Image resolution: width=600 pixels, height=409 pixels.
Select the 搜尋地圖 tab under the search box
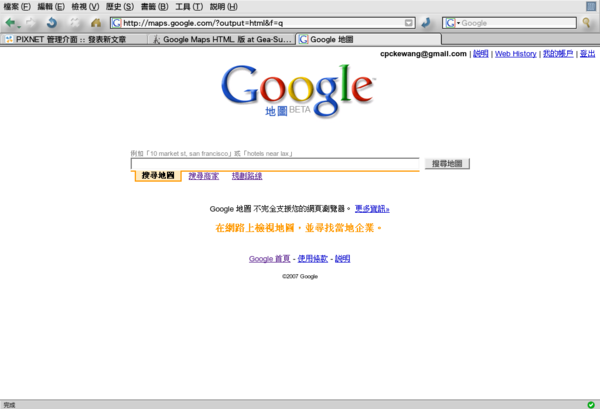click(158, 176)
